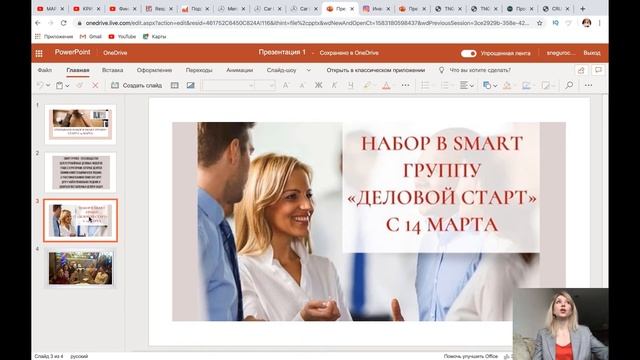Viewport: 640px width, 360px height.
Task: Open the font name combo box
Action: click(228, 85)
